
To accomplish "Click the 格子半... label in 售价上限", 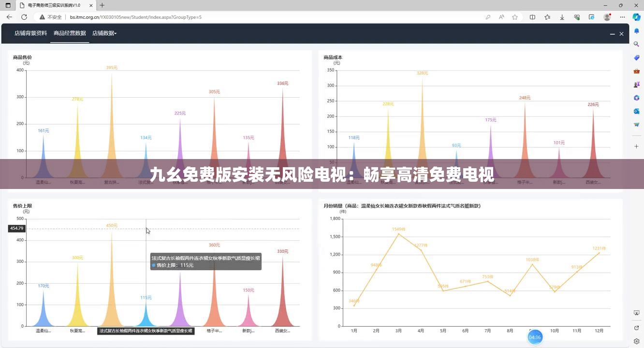I will (214, 331).
